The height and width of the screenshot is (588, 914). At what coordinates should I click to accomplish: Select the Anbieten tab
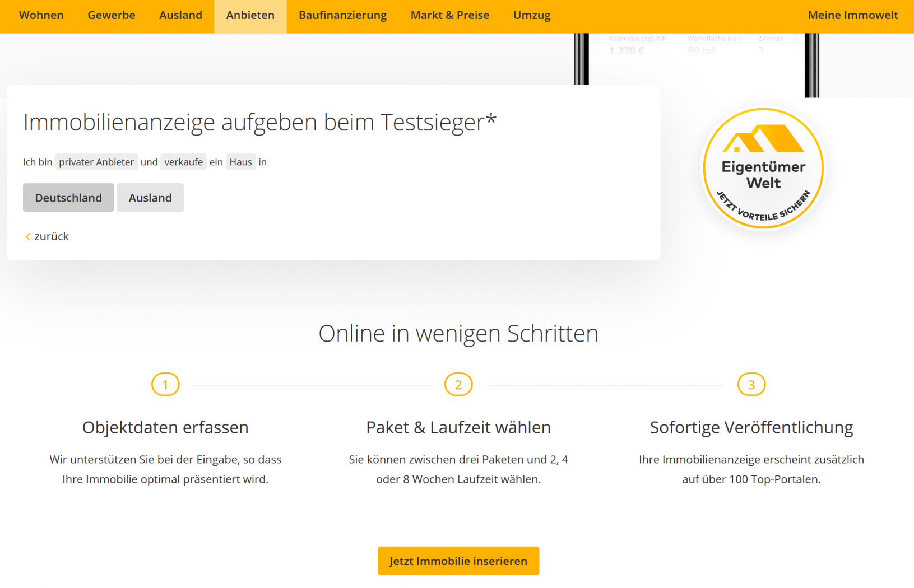[x=250, y=16]
